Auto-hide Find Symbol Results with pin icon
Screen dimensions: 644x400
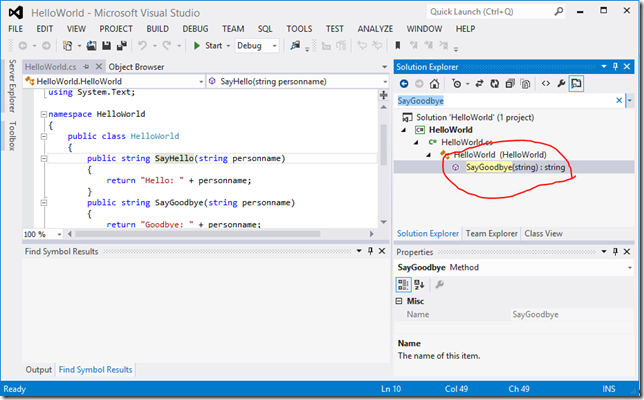tap(370, 251)
